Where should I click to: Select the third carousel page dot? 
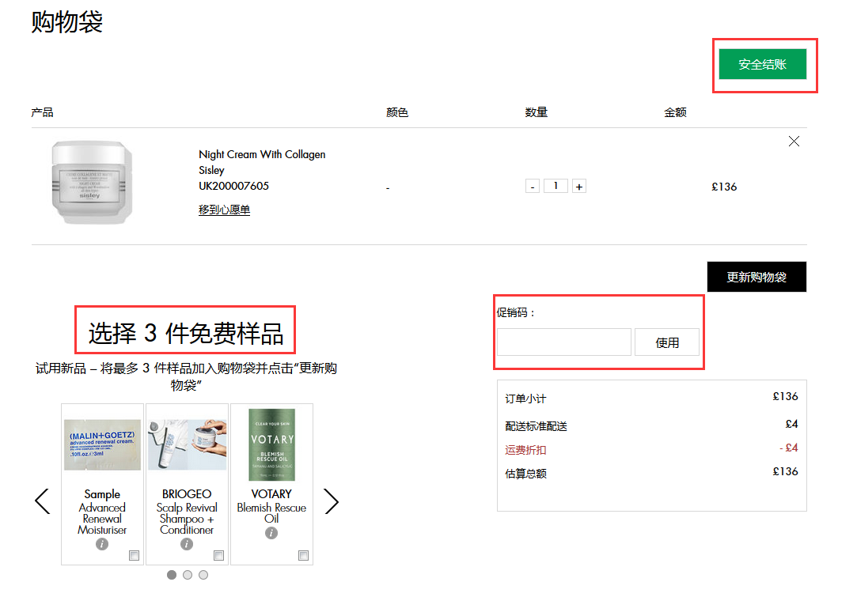[203, 575]
